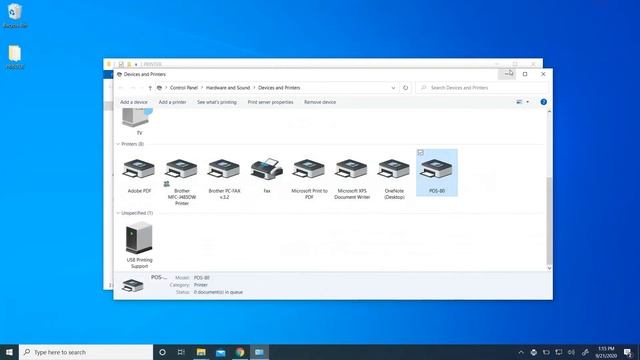Refresh the Devices and Printers view
The width and height of the screenshot is (640, 360).
(405, 88)
